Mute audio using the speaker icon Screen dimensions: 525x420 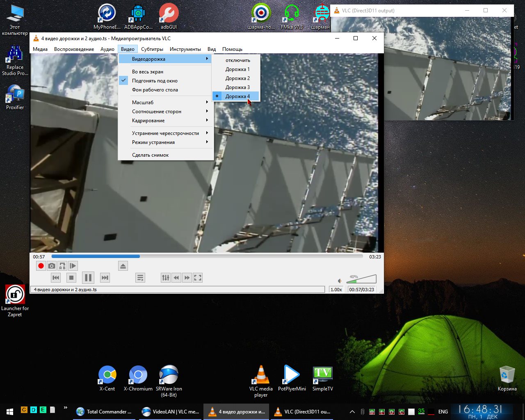[340, 281]
